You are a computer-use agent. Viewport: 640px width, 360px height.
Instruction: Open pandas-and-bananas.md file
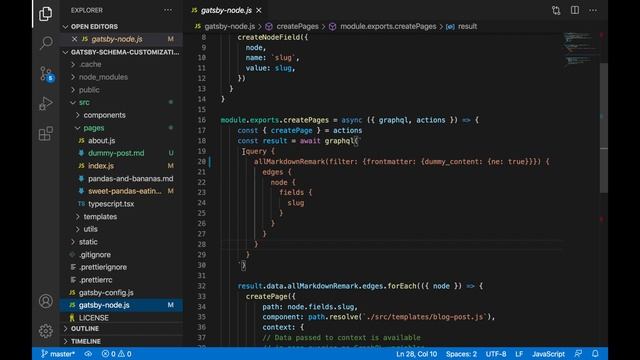[x=121, y=178]
